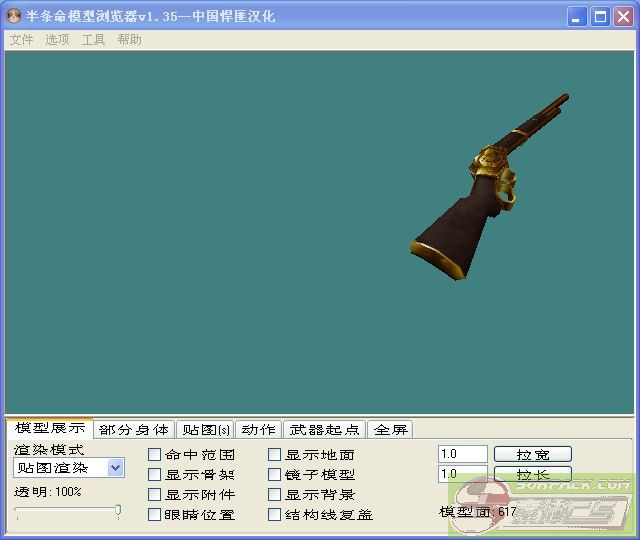Switch to the 动作 tab
The height and width of the screenshot is (540, 640).
point(258,430)
